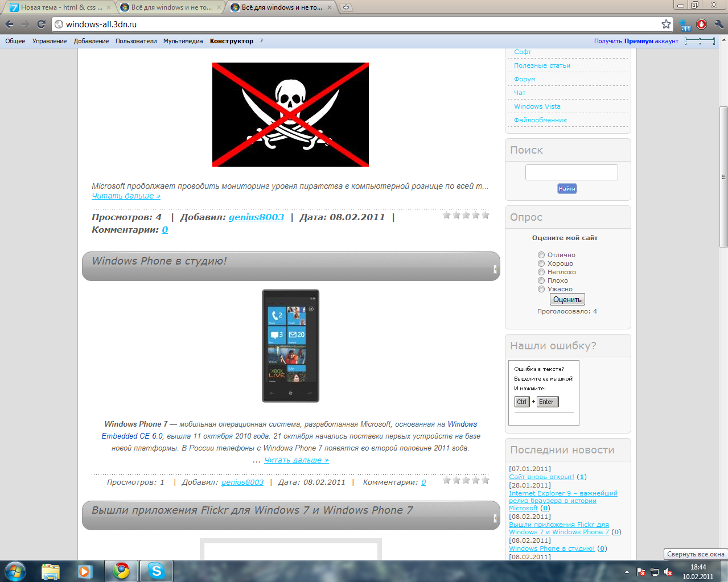Click the 'Найти' search button
The image size is (728, 582).
pyautogui.click(x=567, y=189)
